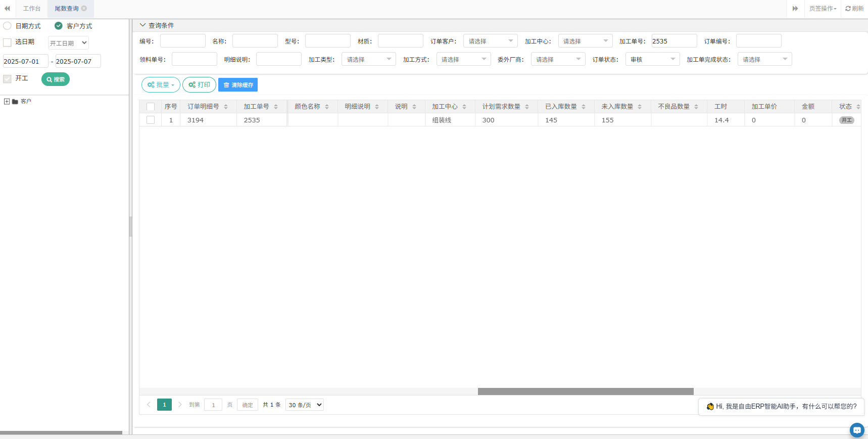Image resolution: width=868 pixels, height=439 pixels.
Task: Click the 客户 folder icon in tree
Action: pos(15,102)
